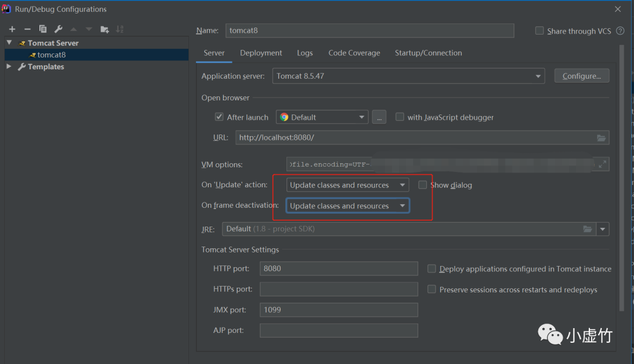Toggle the Show dialog checkbox
Viewport: 634px width, 364px height.
[423, 185]
